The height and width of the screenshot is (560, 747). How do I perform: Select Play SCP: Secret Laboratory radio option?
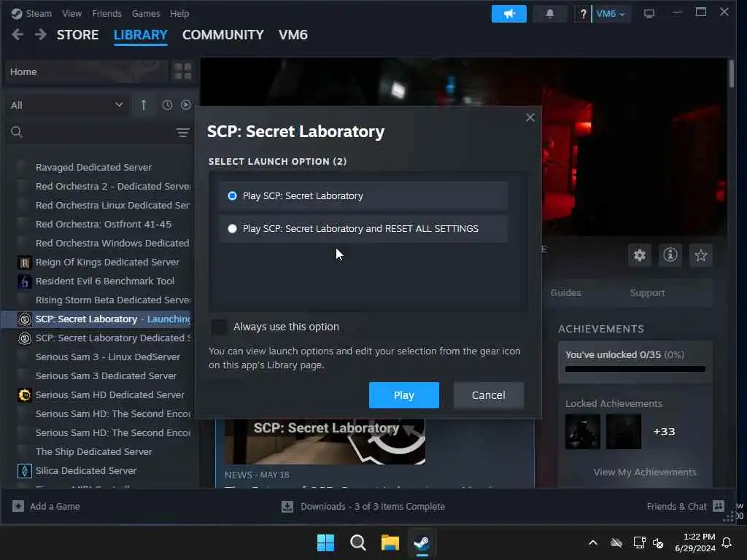363,195
